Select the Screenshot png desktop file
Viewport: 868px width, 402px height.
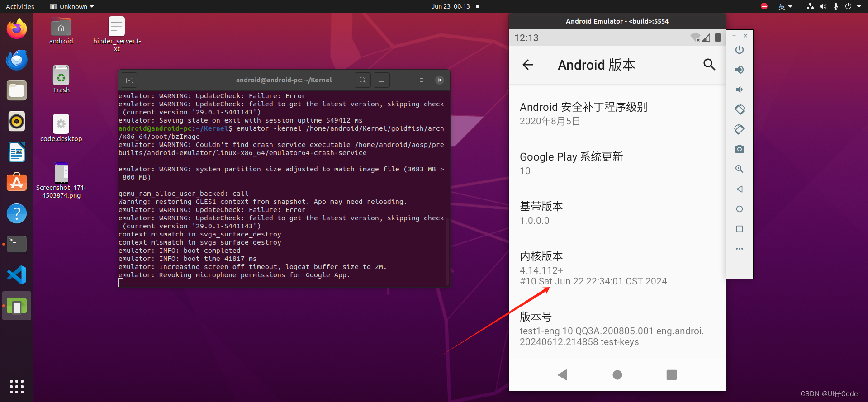[61, 181]
